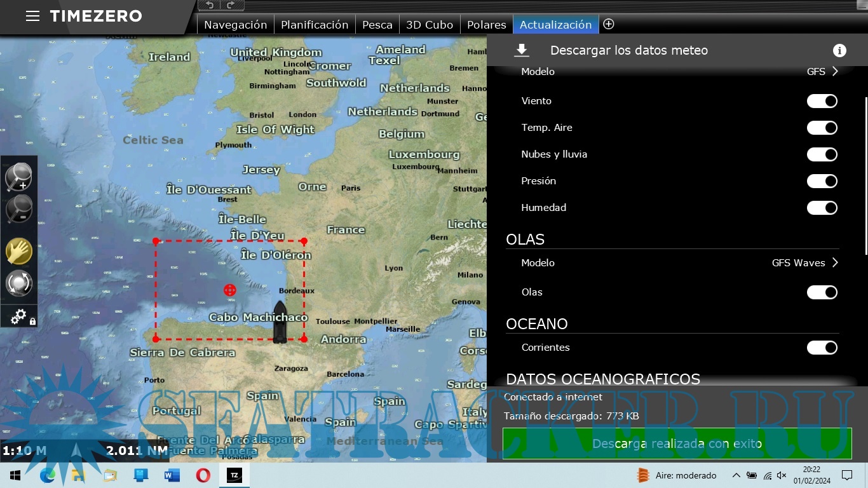Switch to the Navegación tab
This screenshot has width=868, height=488.
[235, 25]
